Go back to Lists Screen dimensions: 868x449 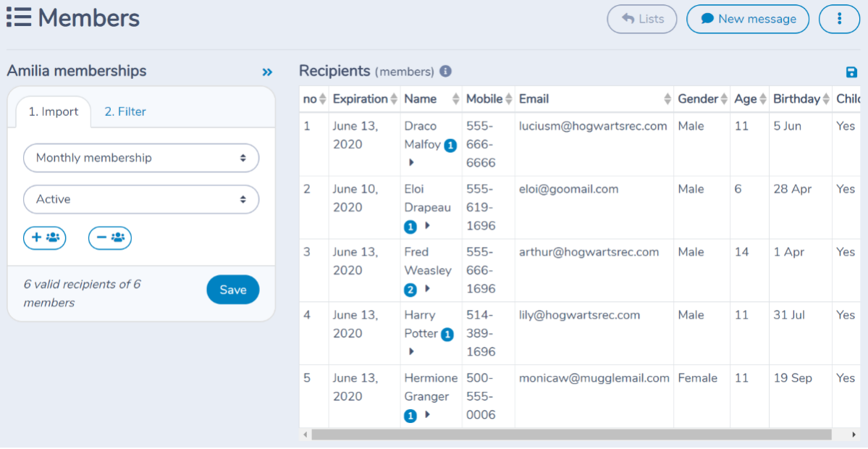[642, 20]
